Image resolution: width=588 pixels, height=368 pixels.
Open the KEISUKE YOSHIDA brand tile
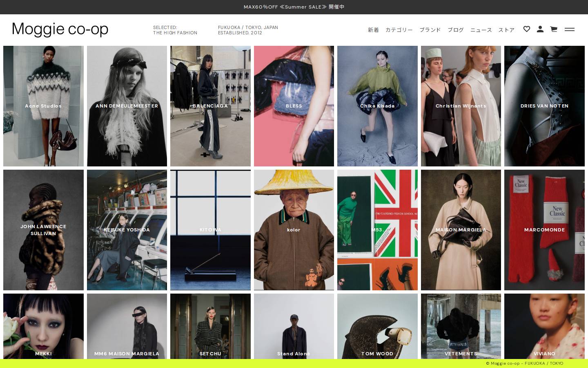click(x=127, y=230)
